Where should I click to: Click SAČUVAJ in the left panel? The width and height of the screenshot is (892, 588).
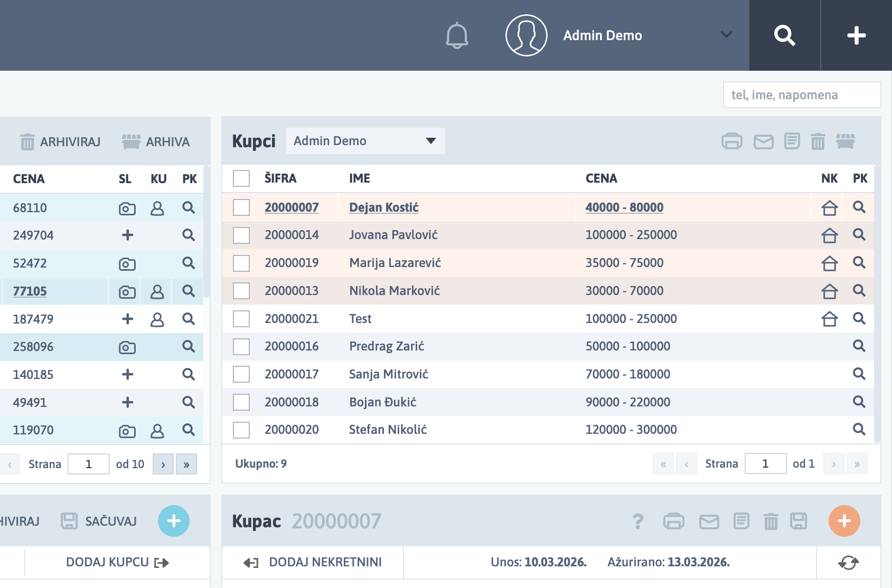(x=99, y=521)
